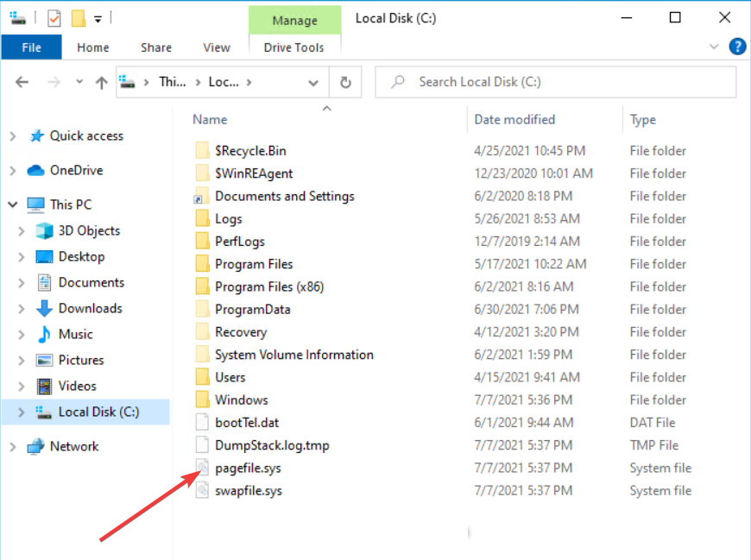Select This PC in navigation pane
Image resolution: width=751 pixels, height=560 pixels.
coord(71,204)
